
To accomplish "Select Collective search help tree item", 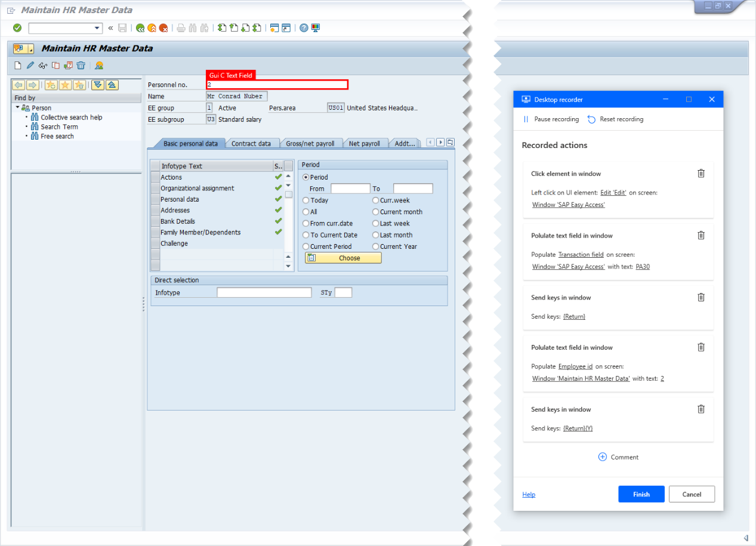I will 72,118.
